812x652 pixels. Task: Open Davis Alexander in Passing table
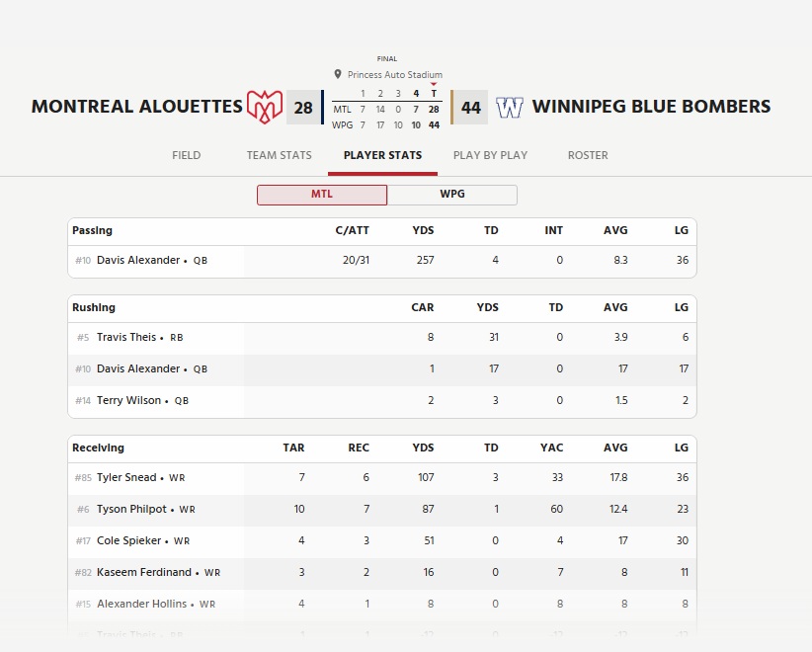tap(382, 261)
